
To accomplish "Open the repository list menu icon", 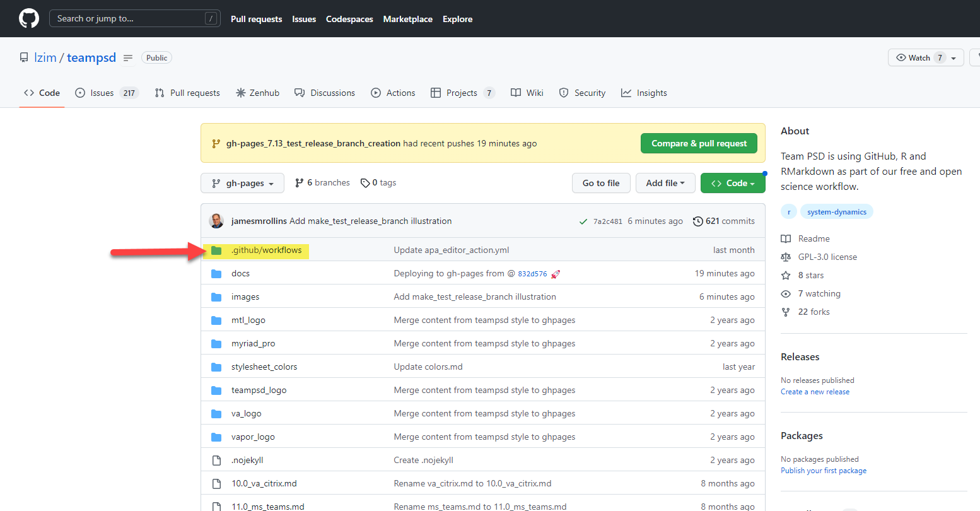I will coord(128,58).
